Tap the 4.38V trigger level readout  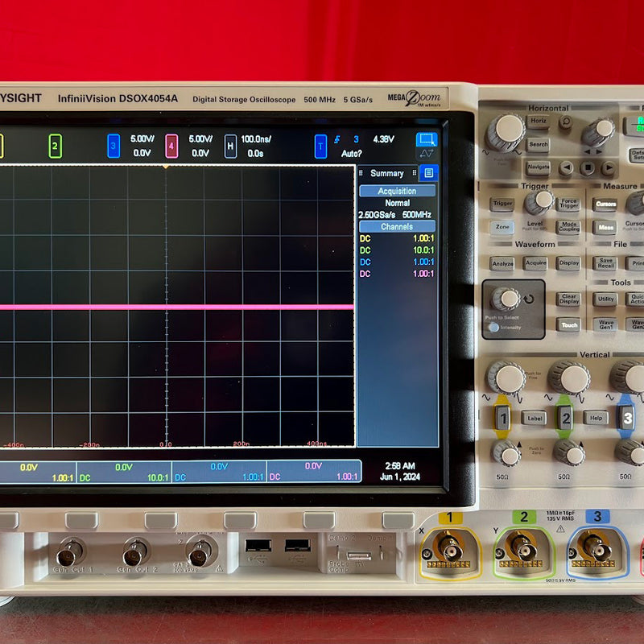[x=384, y=139]
